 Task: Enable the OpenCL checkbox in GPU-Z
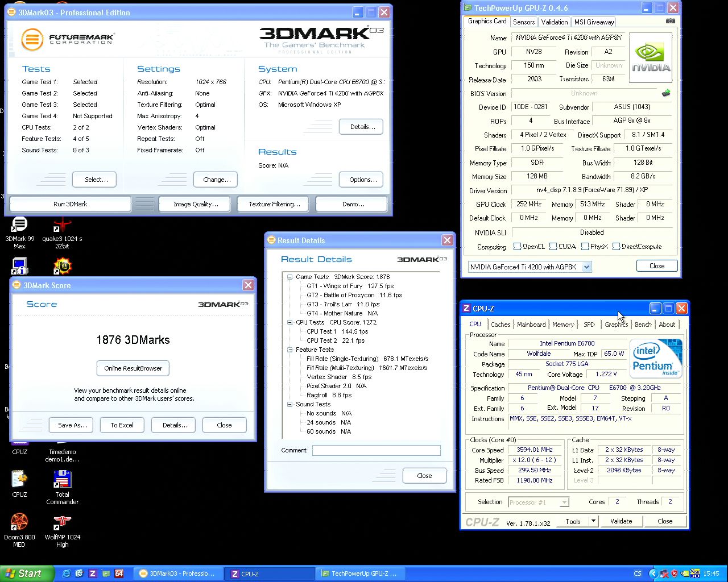(x=517, y=247)
